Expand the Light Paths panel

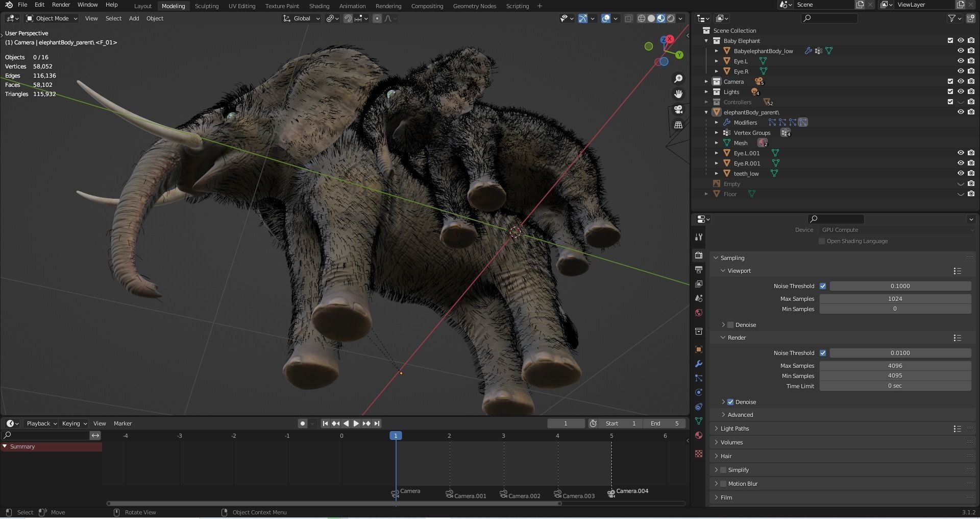[x=716, y=429]
